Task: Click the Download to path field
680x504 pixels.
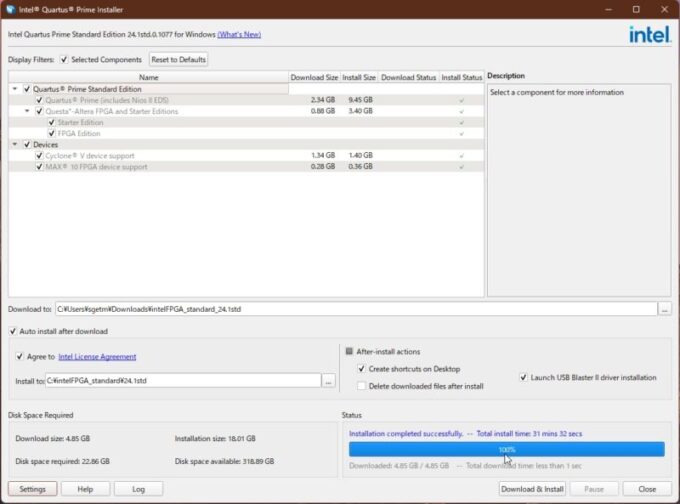Action: pos(356,309)
